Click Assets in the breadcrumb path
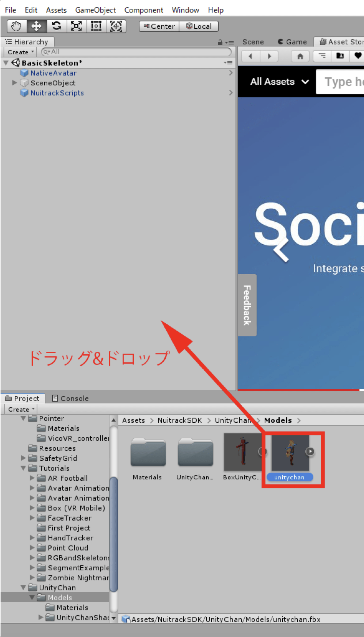 pyautogui.click(x=133, y=420)
